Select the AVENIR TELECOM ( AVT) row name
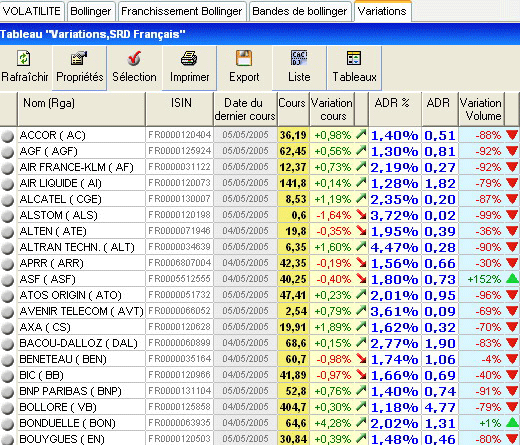 81,311
